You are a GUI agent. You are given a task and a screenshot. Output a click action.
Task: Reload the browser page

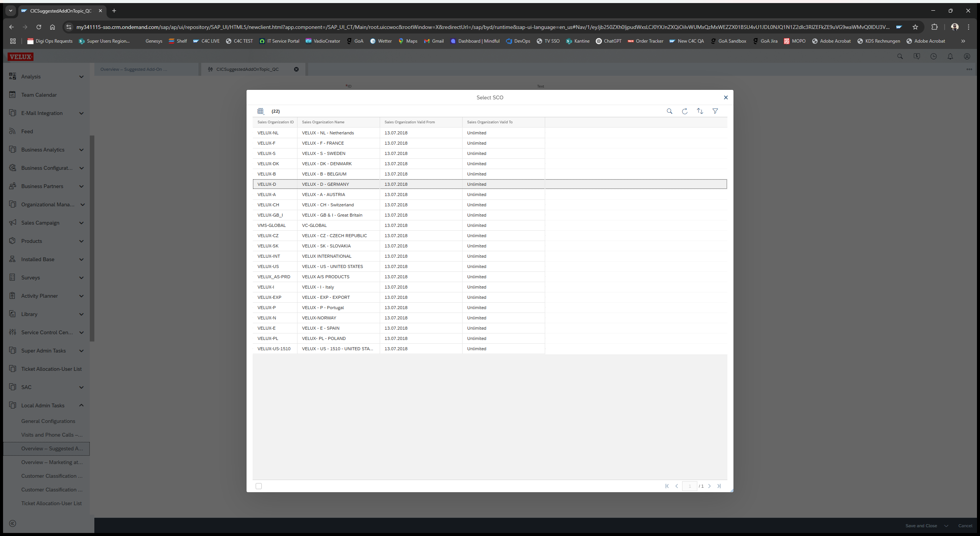(38, 27)
